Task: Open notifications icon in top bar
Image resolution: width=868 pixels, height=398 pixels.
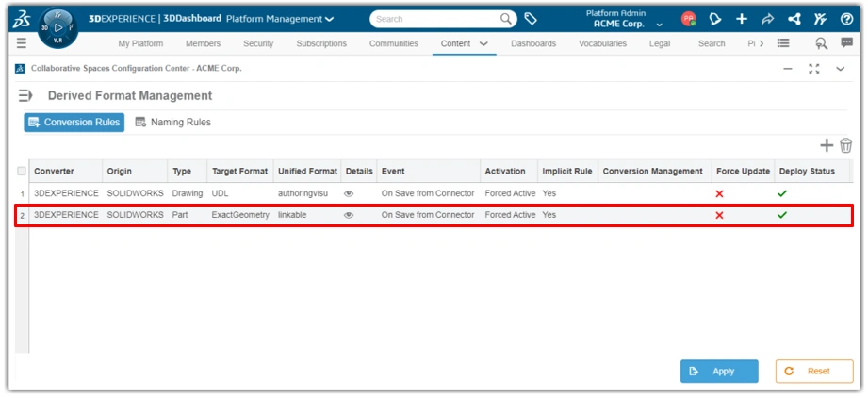Action: tap(715, 19)
